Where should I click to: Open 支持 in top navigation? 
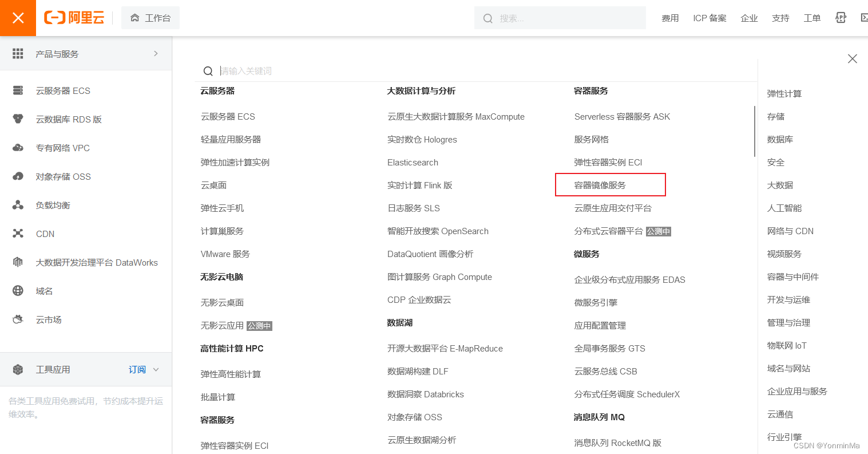[x=780, y=18]
